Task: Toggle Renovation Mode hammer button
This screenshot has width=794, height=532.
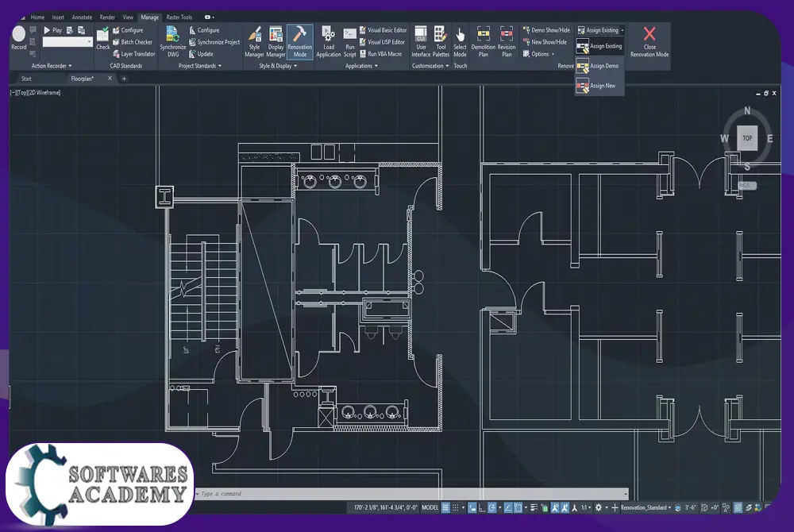Action: click(x=300, y=41)
